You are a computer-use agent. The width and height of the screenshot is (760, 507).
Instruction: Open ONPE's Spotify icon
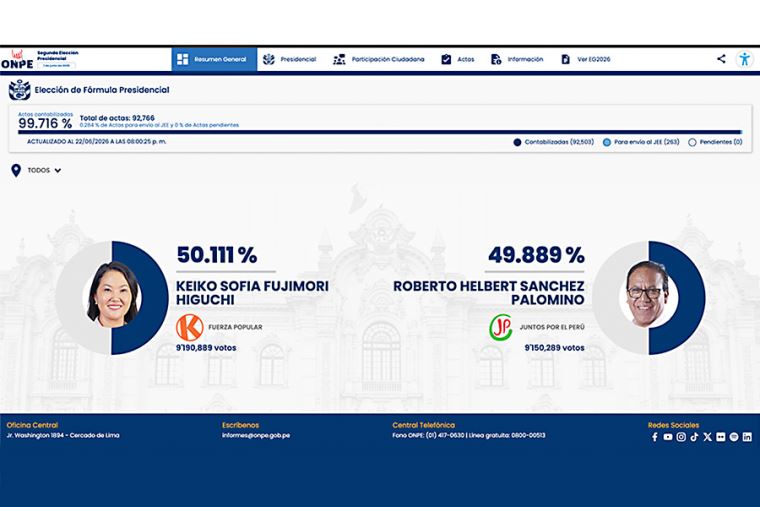(734, 437)
